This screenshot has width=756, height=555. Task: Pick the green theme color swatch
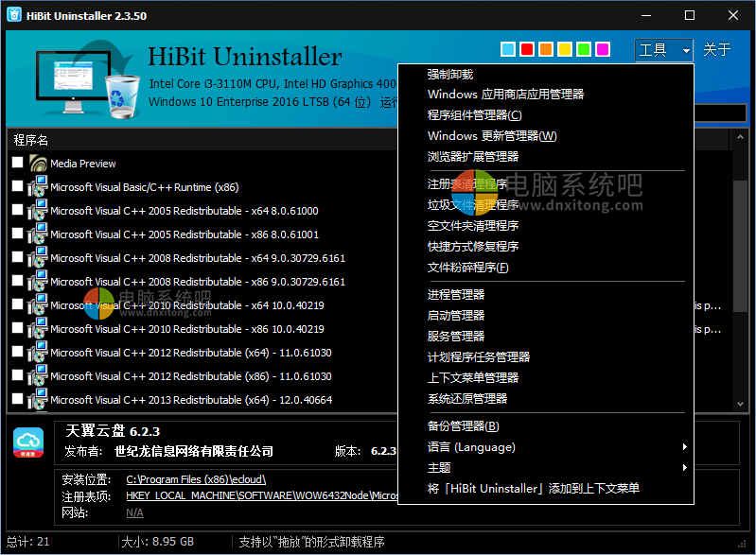[584, 49]
